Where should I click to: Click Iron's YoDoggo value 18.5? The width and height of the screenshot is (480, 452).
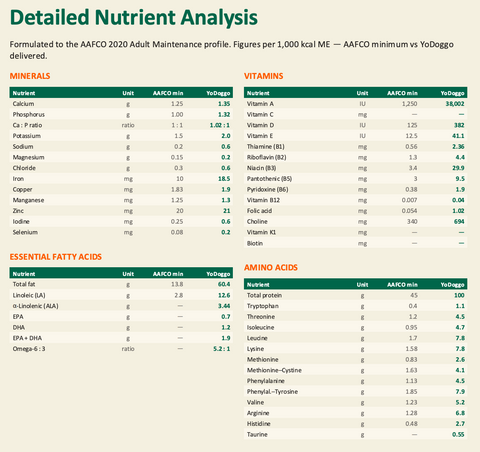click(224, 179)
